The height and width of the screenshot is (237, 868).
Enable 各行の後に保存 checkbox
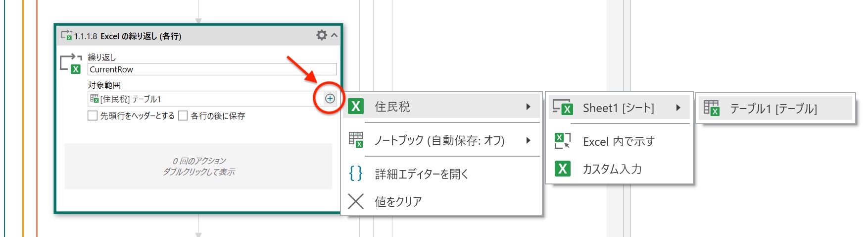[183, 116]
